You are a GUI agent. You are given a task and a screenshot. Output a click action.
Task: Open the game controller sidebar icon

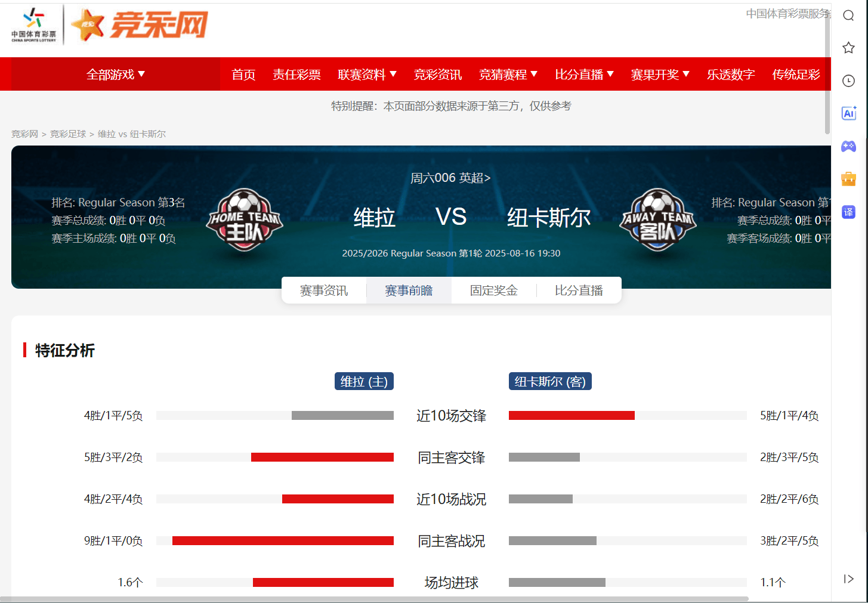(848, 146)
